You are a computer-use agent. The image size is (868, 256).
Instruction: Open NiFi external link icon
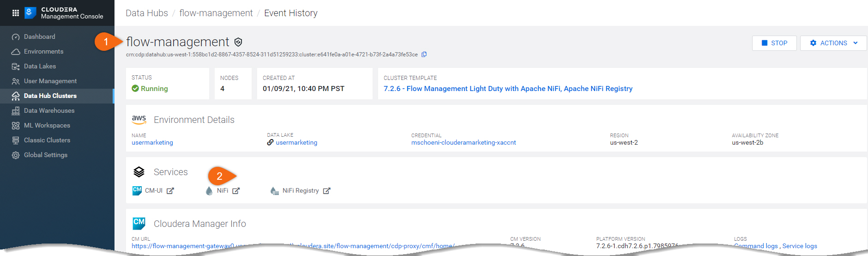point(236,191)
